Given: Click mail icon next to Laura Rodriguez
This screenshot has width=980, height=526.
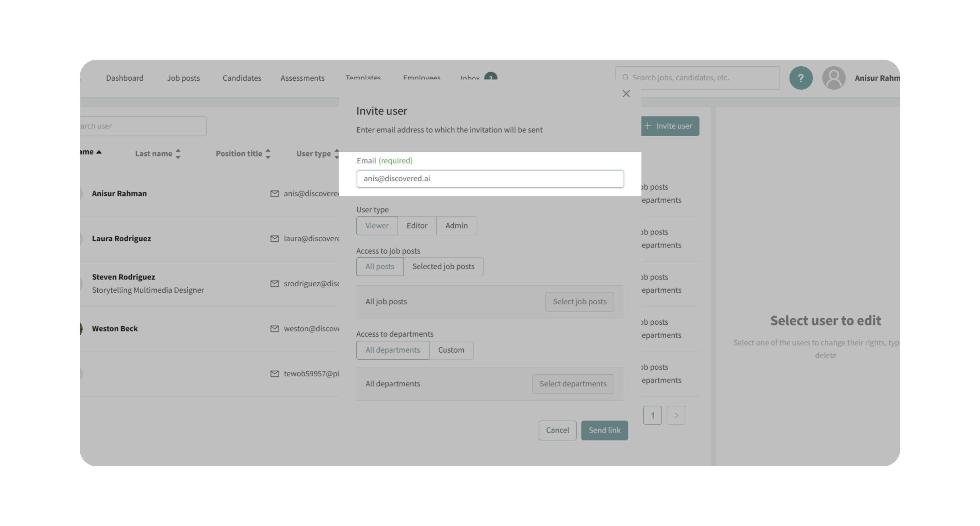Looking at the screenshot, I should click(x=274, y=238).
